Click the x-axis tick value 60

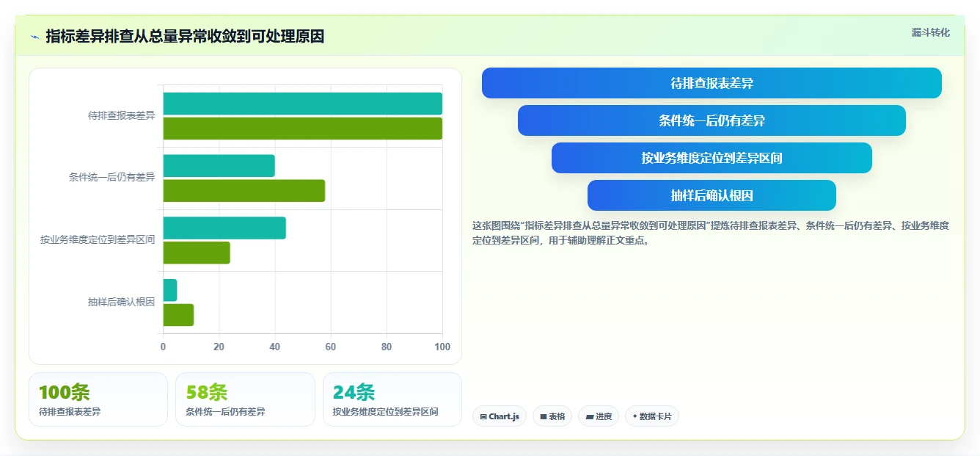tap(331, 347)
